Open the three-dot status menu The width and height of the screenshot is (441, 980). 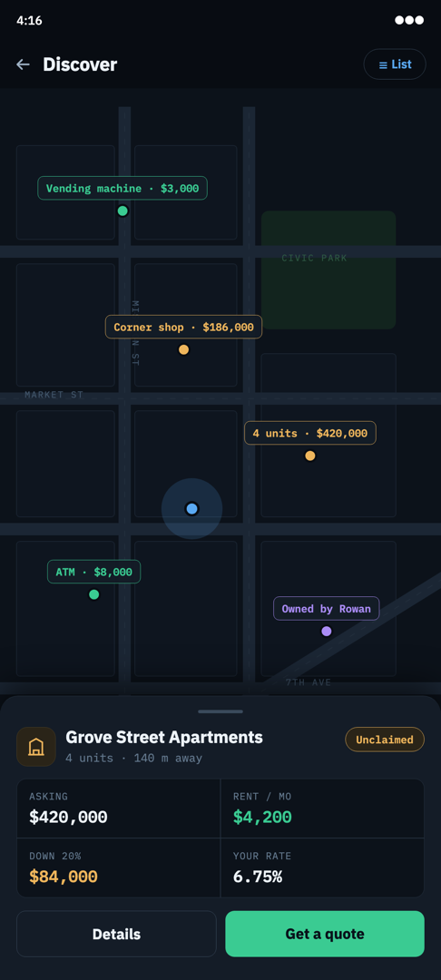click(x=409, y=20)
